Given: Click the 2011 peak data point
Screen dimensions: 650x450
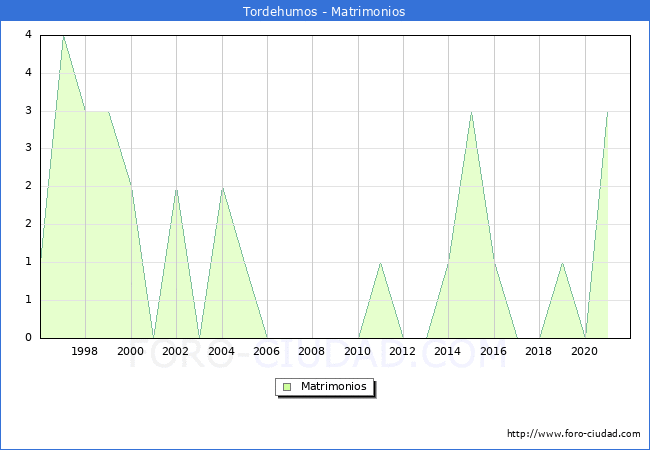Looking at the screenshot, I should (x=381, y=263).
